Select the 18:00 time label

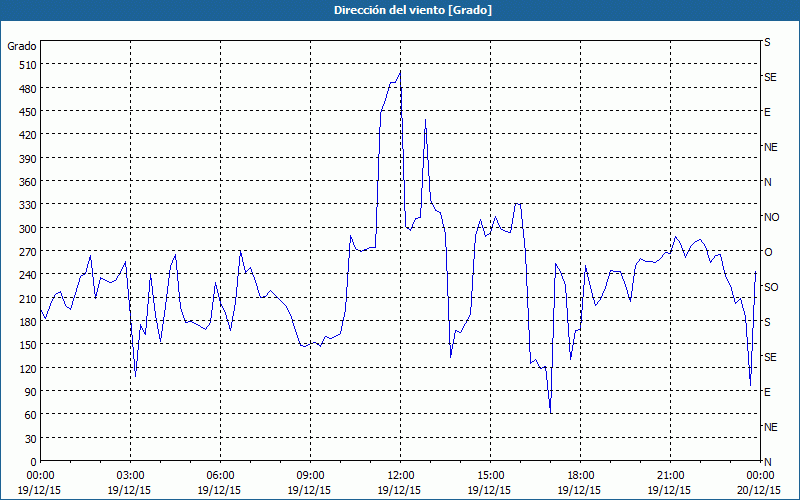pos(579,476)
